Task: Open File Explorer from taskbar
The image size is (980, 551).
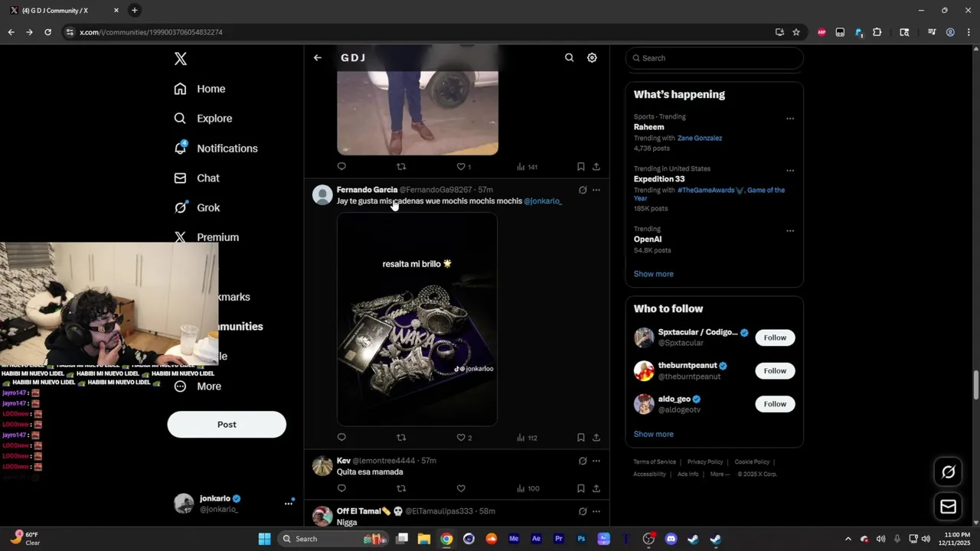Action: tap(424, 539)
